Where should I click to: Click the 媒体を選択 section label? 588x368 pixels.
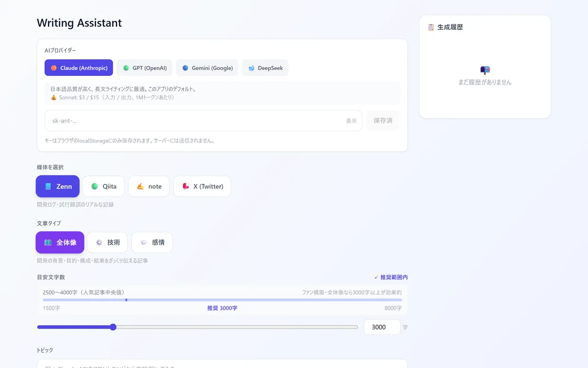pos(50,167)
